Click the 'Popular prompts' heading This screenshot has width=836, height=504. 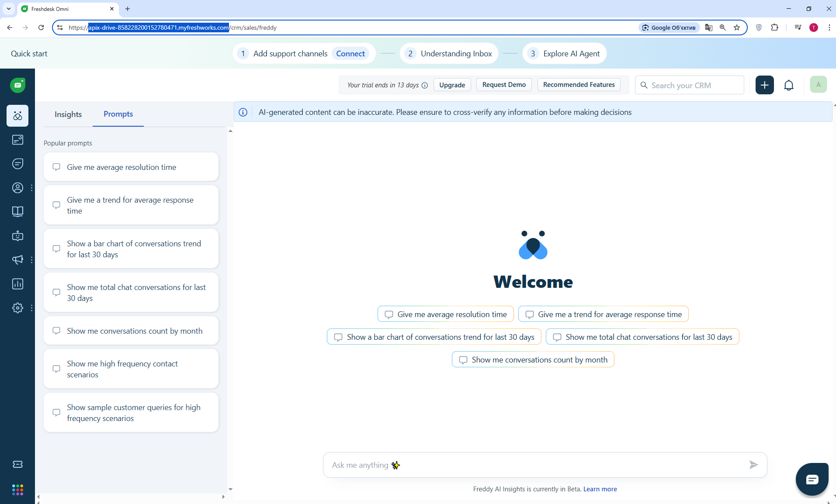[x=68, y=143]
